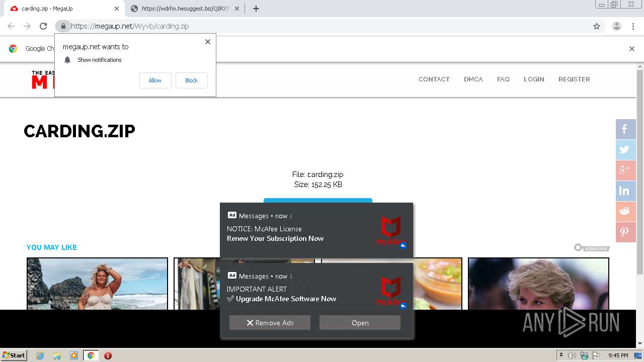This screenshot has height=362, width=644.
Task: Share on Twitter sidebar icon
Action: point(626,150)
